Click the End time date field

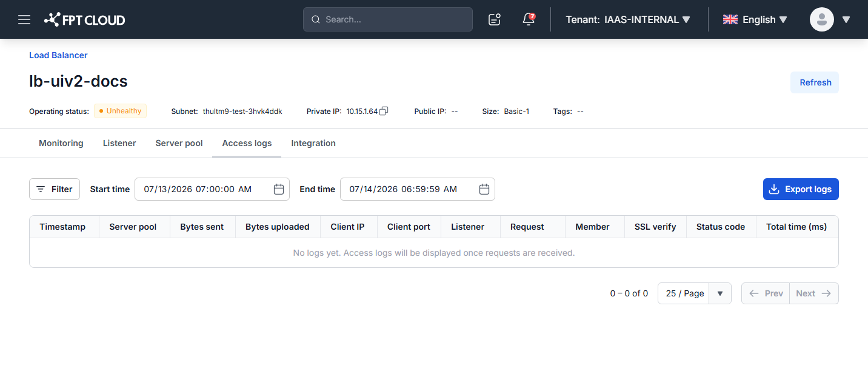(x=418, y=189)
